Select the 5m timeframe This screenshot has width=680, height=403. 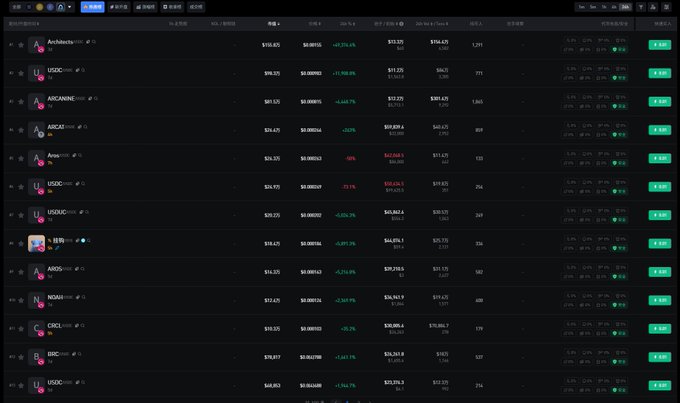point(593,7)
